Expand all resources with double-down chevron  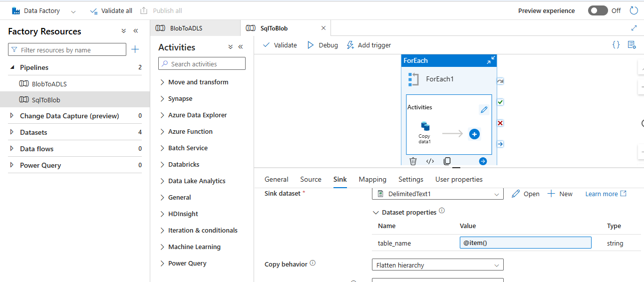pyautogui.click(x=124, y=31)
